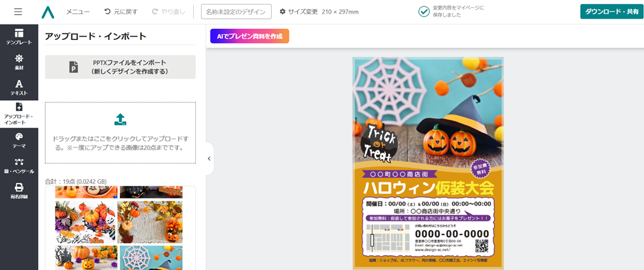The image size is (644, 270).
Task: Select the テキスト tool in the sidebar
Action: click(x=19, y=88)
